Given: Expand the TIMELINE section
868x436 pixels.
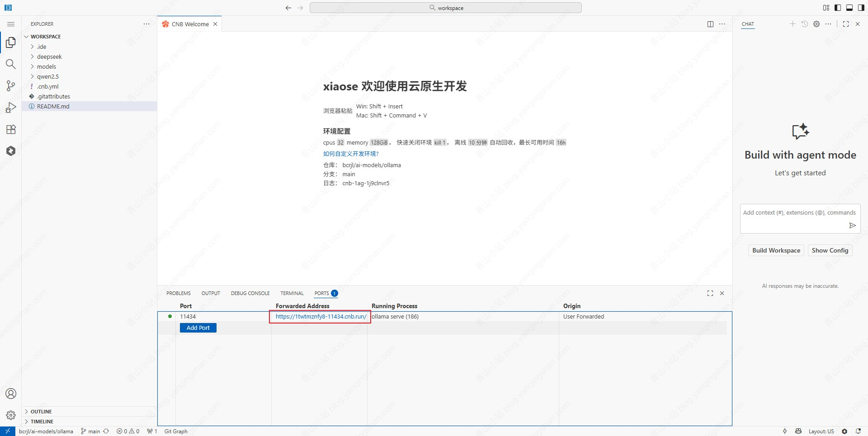Looking at the screenshot, I should click(42, 422).
